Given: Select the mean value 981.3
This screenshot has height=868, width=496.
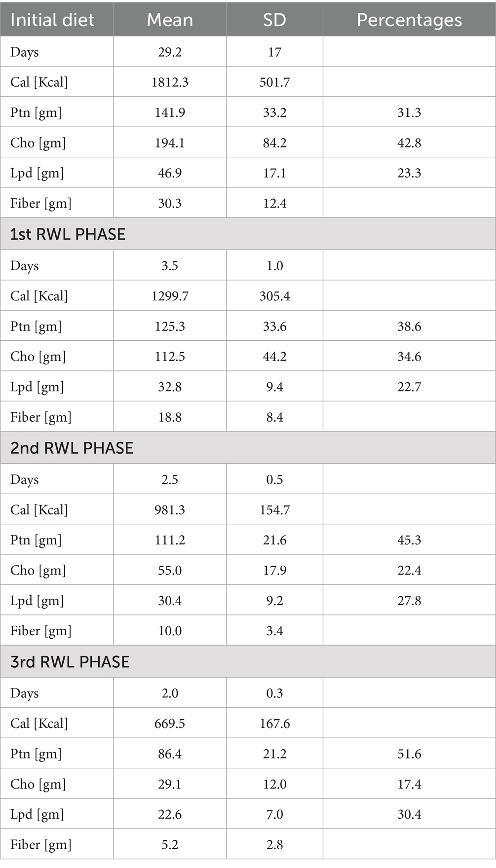Looking at the screenshot, I should (170, 509).
